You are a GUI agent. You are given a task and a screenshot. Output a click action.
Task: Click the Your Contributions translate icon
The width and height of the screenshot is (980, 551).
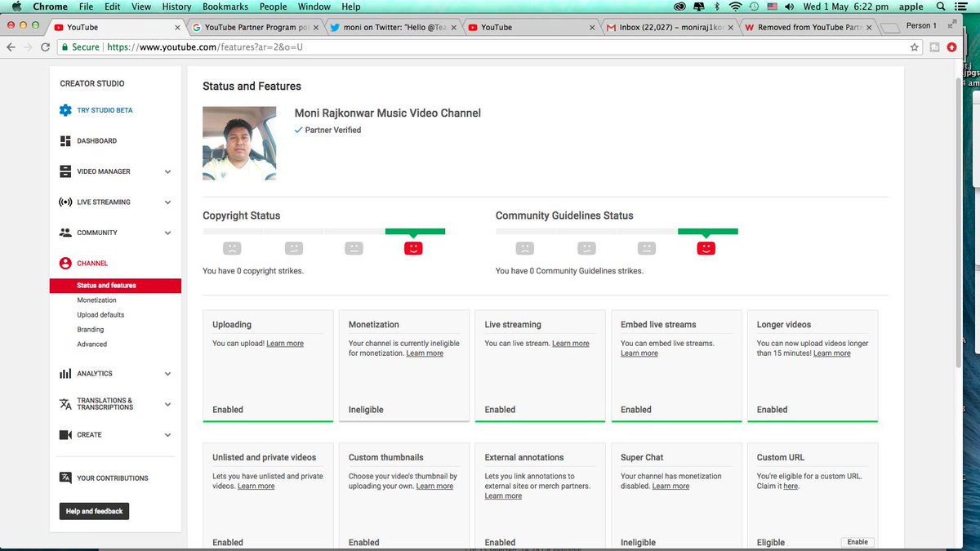coord(65,478)
